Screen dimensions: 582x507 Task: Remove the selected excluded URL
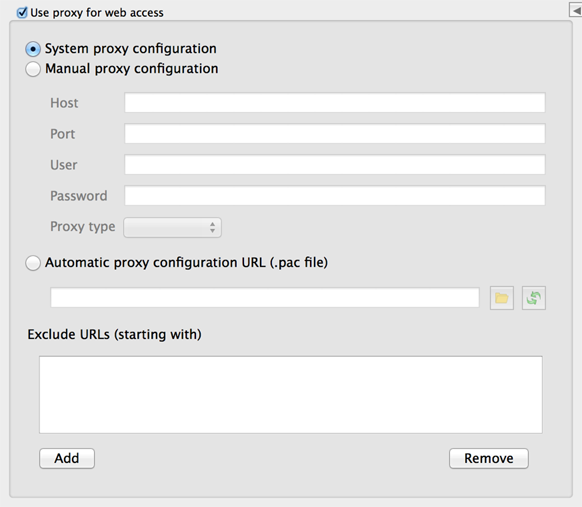(488, 458)
